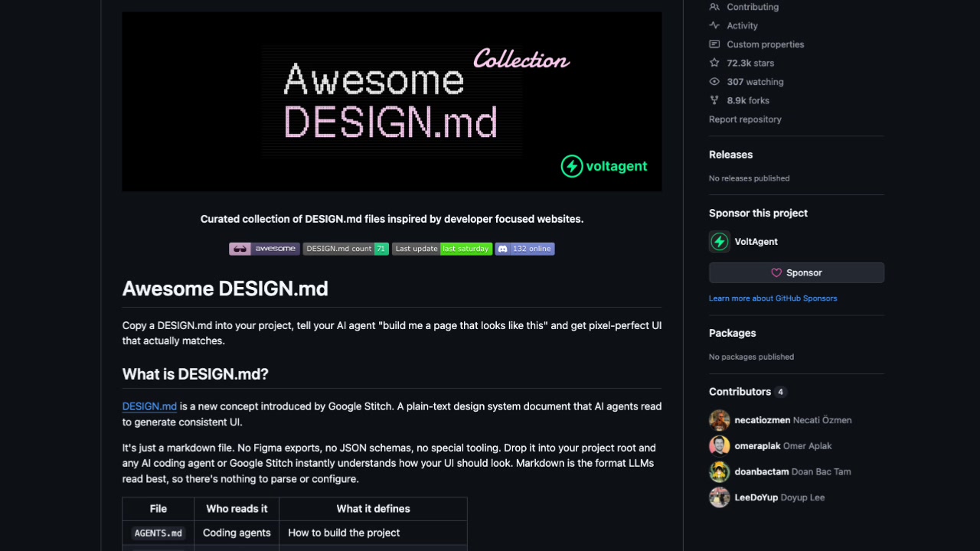
Task: Open doanbactam profile link
Action: (762, 471)
